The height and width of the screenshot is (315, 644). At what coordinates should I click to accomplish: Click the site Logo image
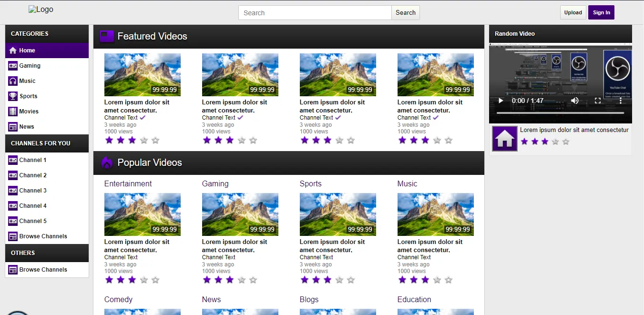tap(41, 10)
